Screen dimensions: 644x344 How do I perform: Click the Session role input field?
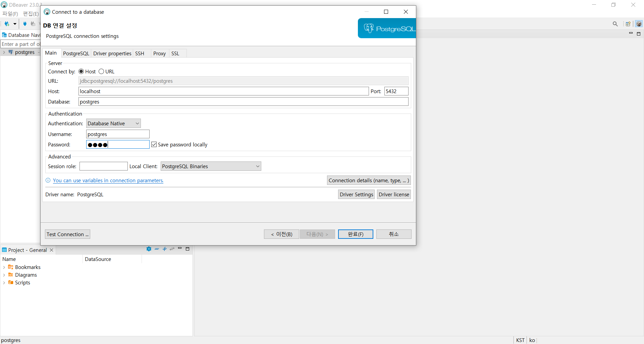[x=103, y=166]
